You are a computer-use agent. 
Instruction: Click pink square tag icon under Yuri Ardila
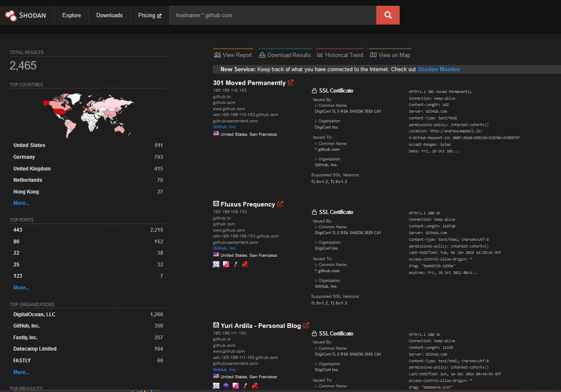236,386
